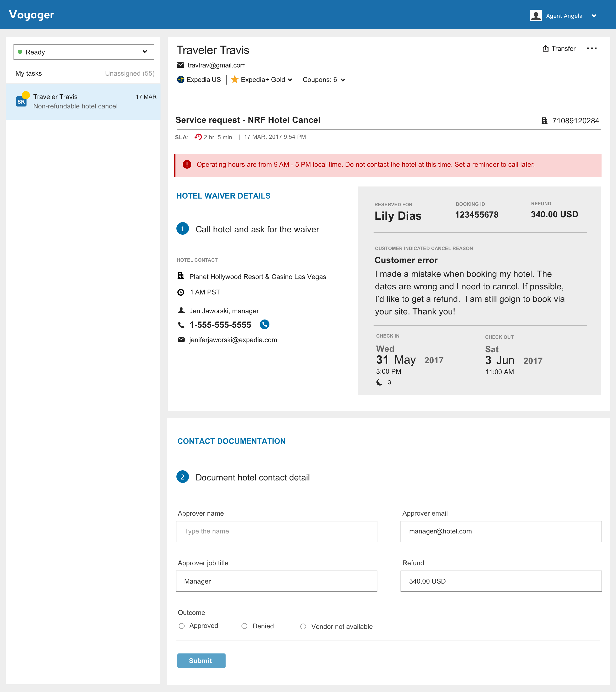The height and width of the screenshot is (692, 616).
Task: Click the SR service request badge
Action: [x=21, y=102]
